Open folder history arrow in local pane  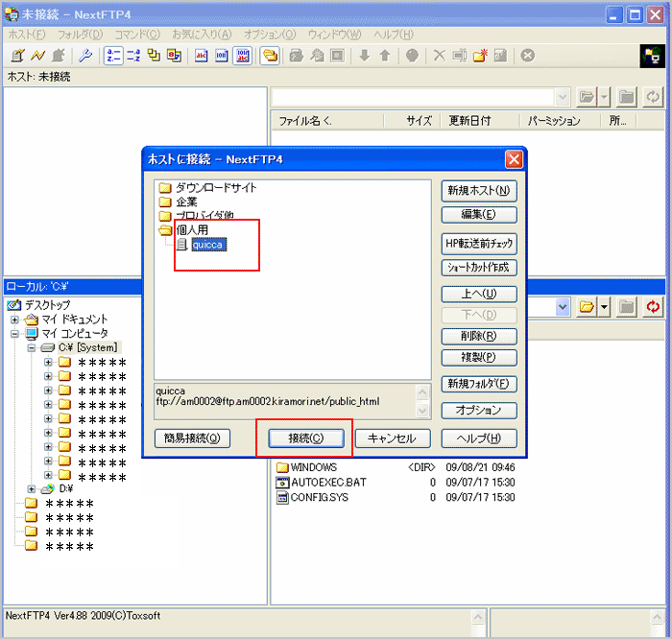pyautogui.click(x=604, y=307)
